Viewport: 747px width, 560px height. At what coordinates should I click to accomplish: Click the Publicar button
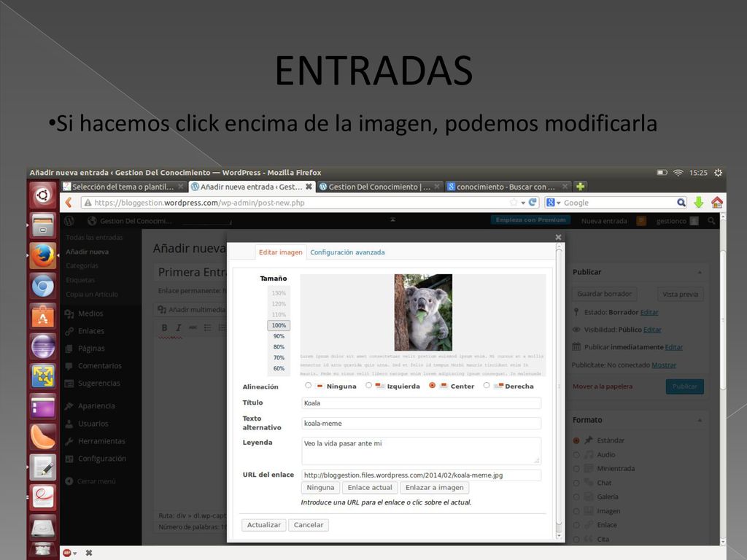[684, 386]
